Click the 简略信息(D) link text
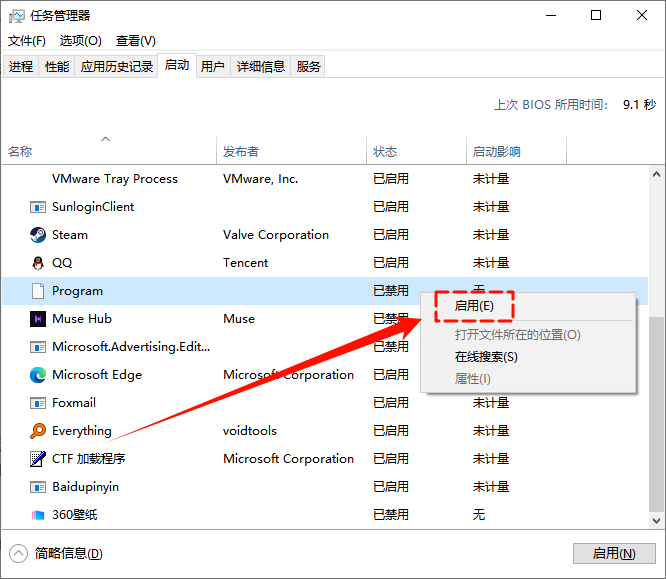 68,554
